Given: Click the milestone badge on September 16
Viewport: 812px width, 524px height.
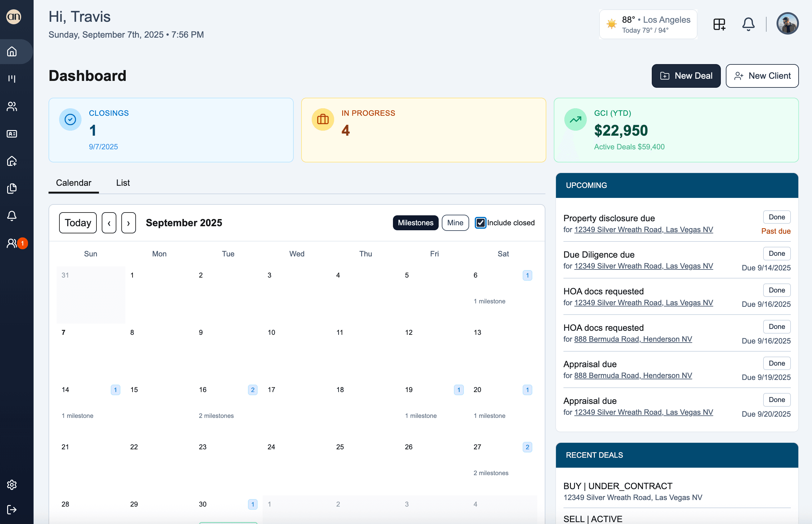Looking at the screenshot, I should [x=252, y=390].
